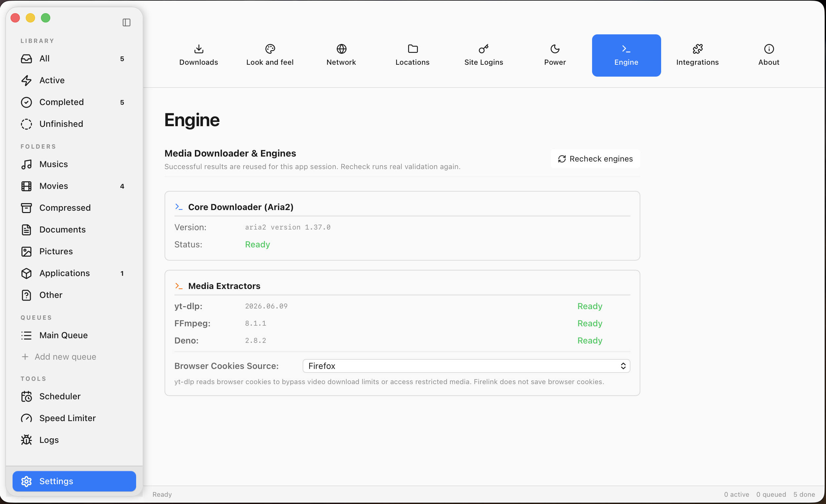Click the 'Media Downloader & Engines' heading
Viewport: 826px width, 504px height.
(x=230, y=153)
